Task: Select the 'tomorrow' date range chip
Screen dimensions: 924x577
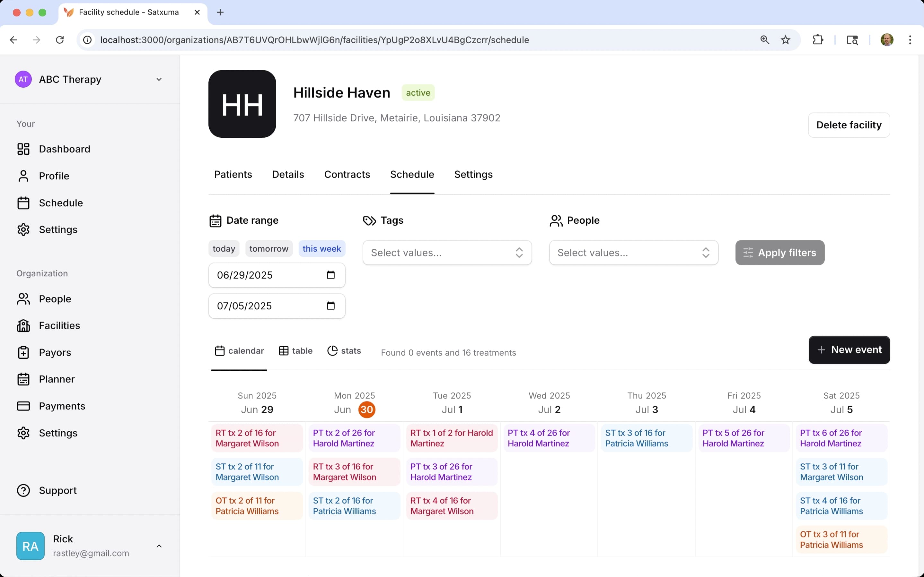Action: 269,249
